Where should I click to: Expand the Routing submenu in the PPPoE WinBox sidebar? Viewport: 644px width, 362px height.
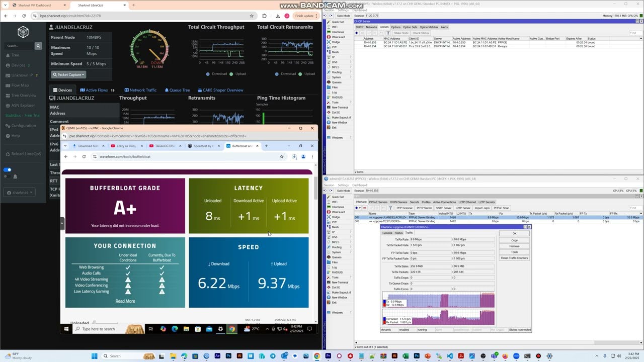pos(350,247)
